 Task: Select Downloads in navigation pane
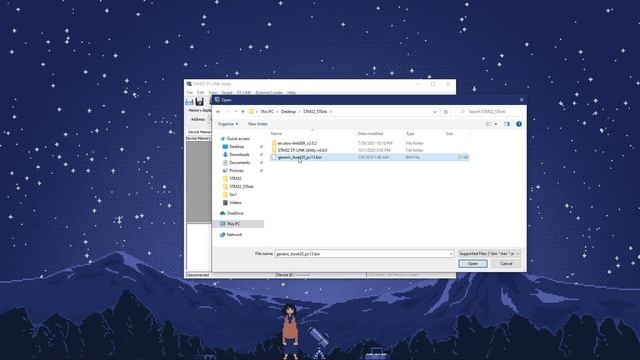239,155
